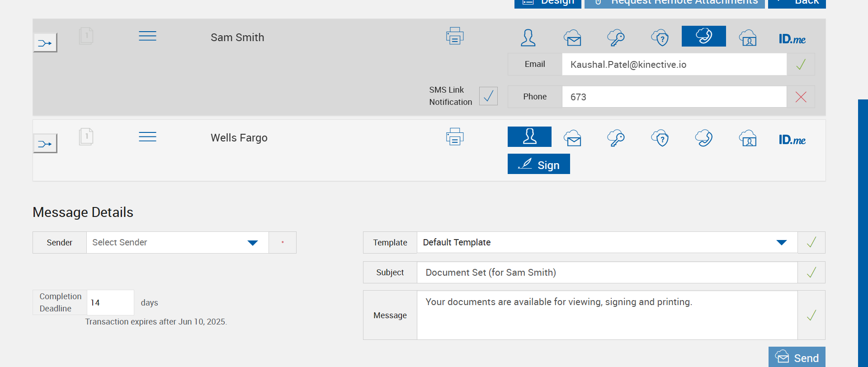Click into the Phone number field
Viewport: 868px width, 367px height.
674,97
